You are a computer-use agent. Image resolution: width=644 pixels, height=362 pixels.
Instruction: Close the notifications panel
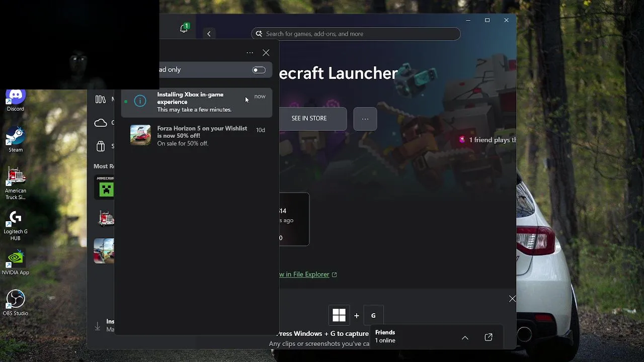click(266, 53)
